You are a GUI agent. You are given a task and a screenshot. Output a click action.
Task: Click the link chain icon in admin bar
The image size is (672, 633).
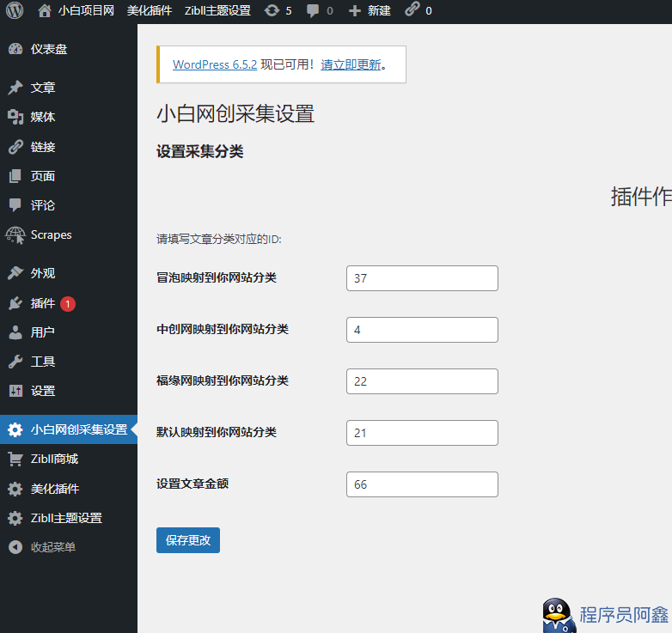[x=412, y=9]
